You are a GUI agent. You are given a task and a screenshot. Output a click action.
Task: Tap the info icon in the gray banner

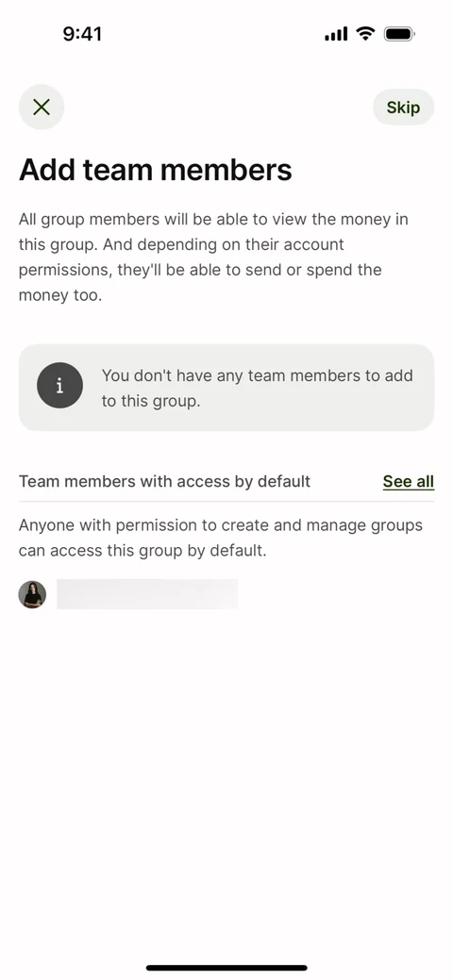coord(60,386)
